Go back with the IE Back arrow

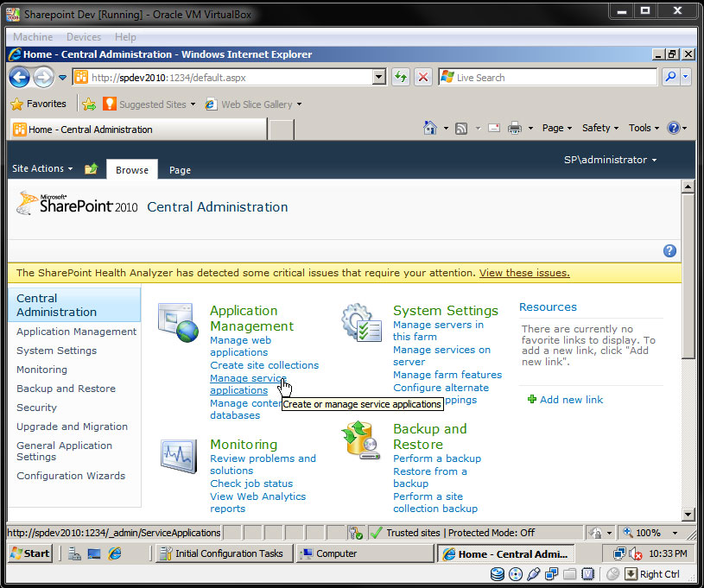tap(19, 78)
